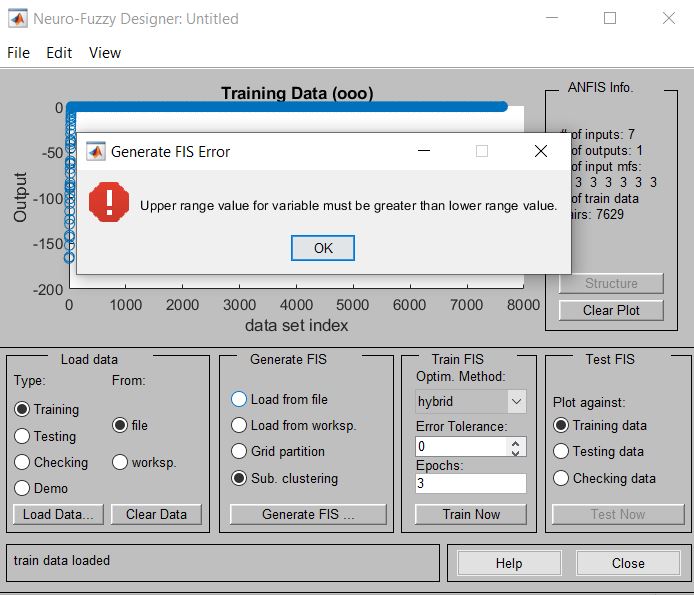
Task: Increase Error Tolerance with up arrow
Action: [x=515, y=443]
